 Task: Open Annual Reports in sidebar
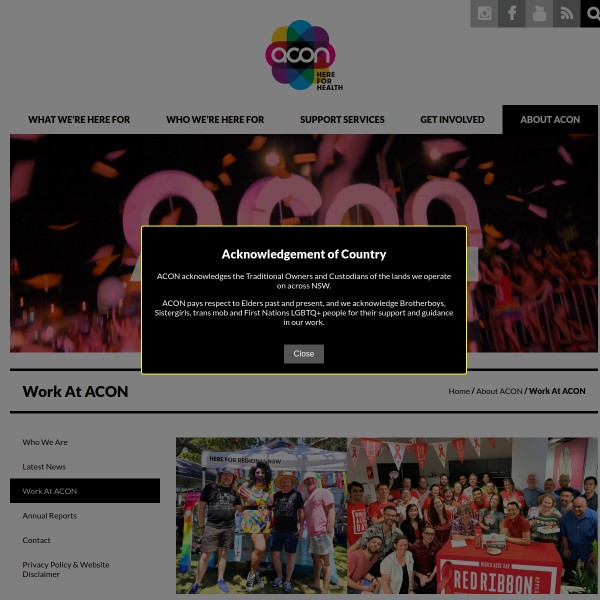pyautogui.click(x=50, y=516)
